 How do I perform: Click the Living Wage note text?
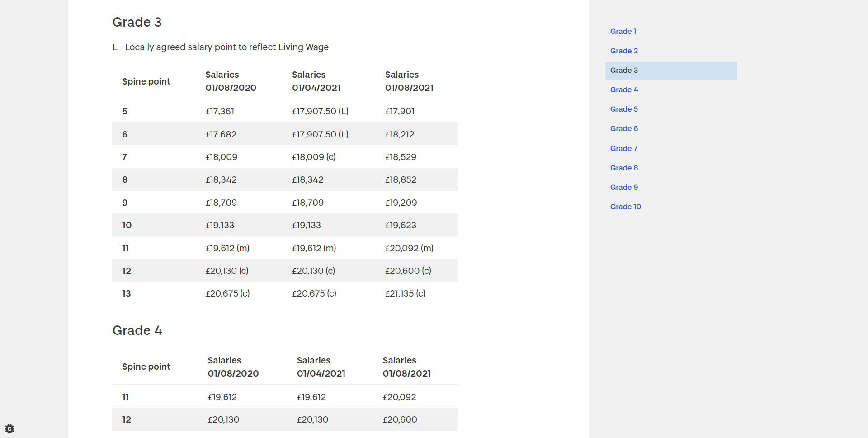pyautogui.click(x=220, y=47)
